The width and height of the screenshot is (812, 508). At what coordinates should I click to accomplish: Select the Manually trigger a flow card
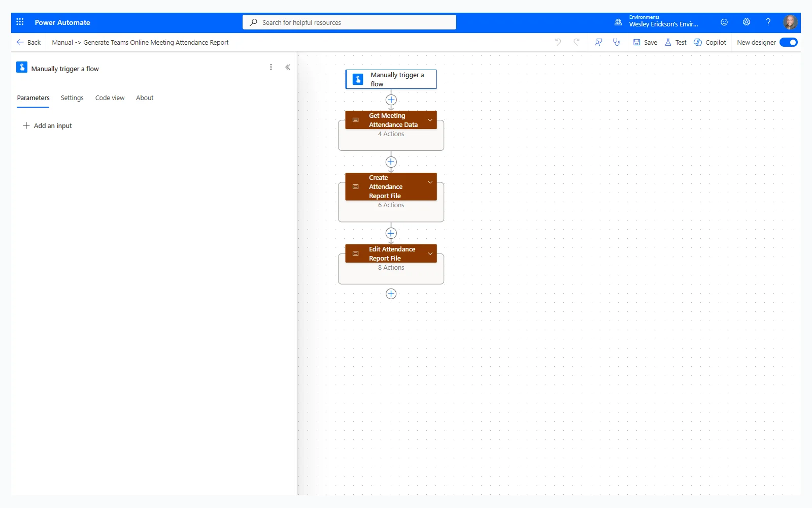pos(391,79)
